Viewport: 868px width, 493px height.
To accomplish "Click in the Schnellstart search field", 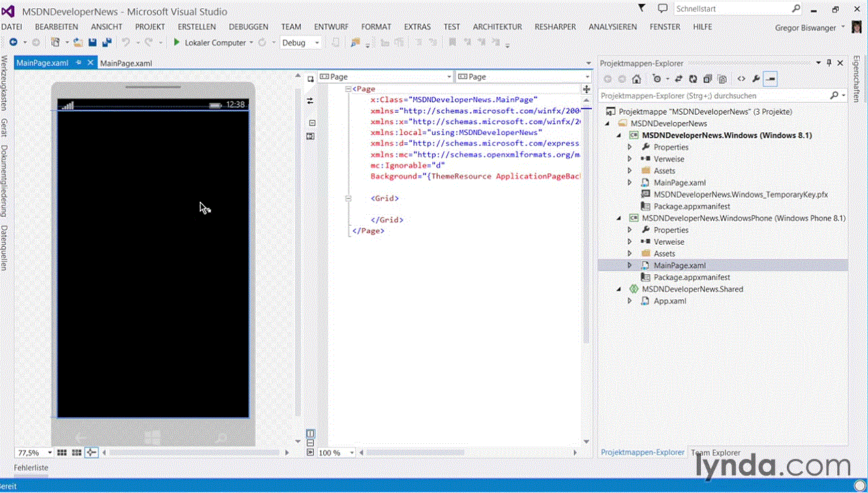I will [732, 9].
